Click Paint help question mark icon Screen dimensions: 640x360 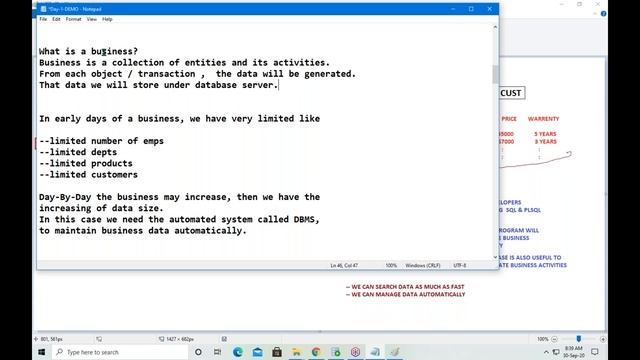click(603, 14)
